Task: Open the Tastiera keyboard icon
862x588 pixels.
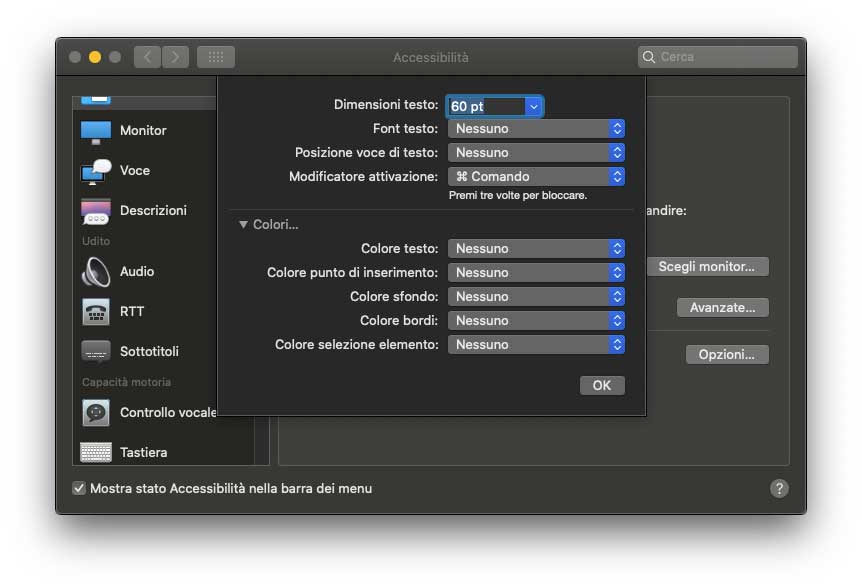Action: click(96, 452)
